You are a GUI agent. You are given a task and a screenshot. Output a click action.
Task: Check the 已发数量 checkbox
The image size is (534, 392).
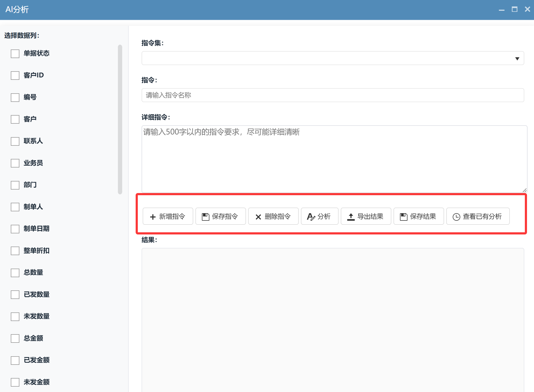tap(15, 294)
